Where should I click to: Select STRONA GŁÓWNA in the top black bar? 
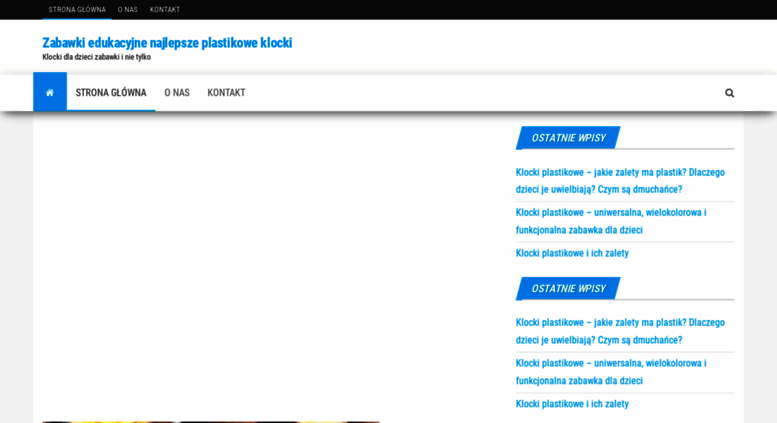[x=77, y=9]
